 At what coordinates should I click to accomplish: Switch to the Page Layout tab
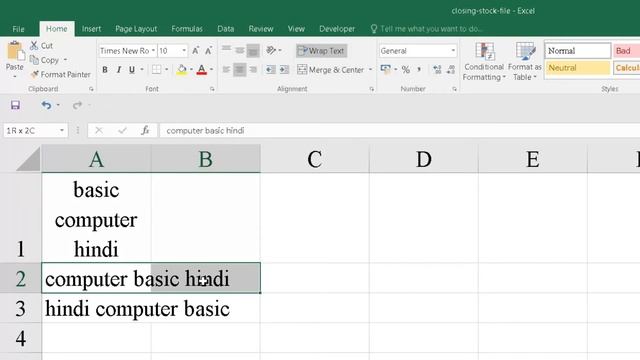136,29
